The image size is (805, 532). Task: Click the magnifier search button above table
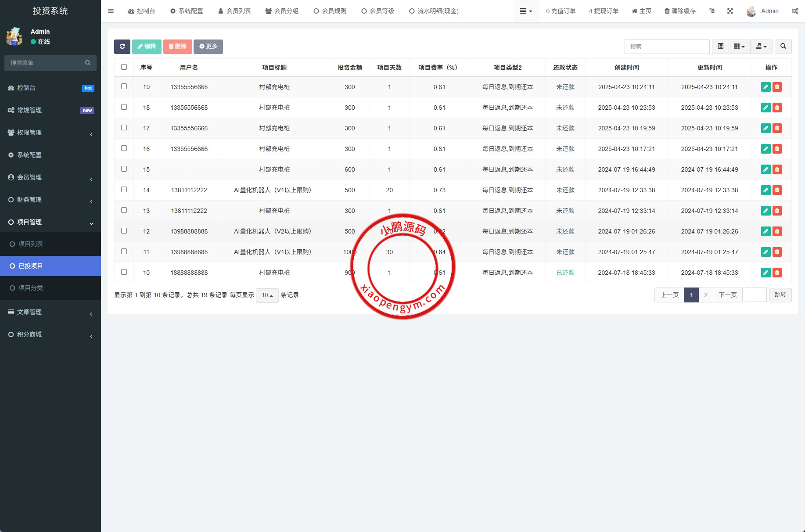click(x=783, y=47)
